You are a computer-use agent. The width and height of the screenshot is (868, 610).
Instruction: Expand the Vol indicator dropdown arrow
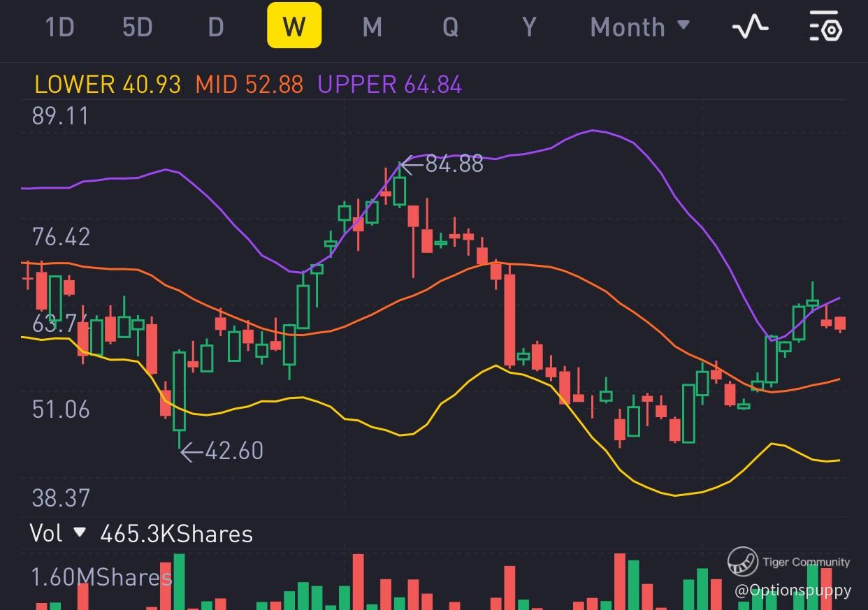pos(80,532)
